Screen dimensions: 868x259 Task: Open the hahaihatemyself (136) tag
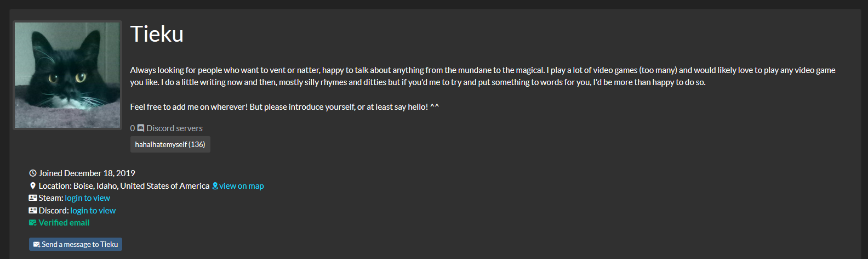pos(170,144)
